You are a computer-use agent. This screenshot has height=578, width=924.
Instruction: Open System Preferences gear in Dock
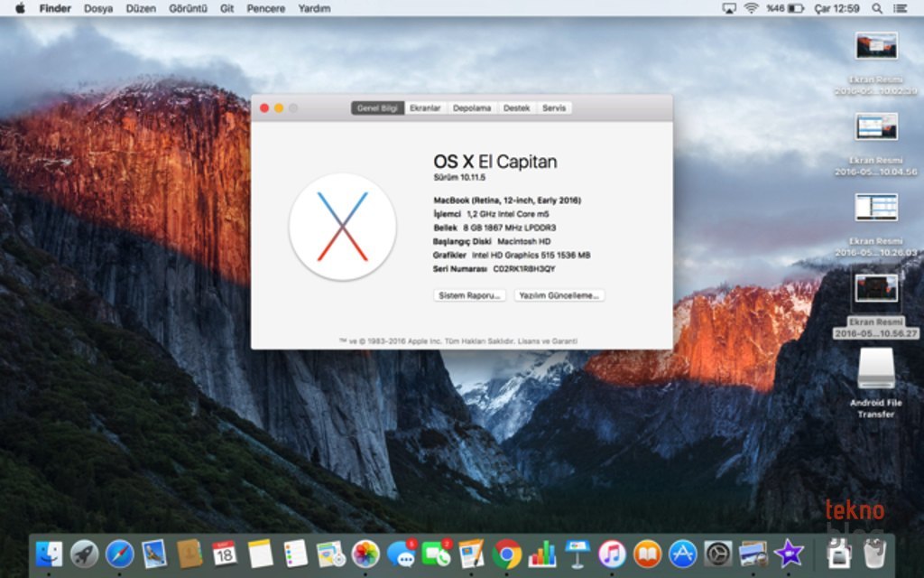pyautogui.click(x=717, y=554)
